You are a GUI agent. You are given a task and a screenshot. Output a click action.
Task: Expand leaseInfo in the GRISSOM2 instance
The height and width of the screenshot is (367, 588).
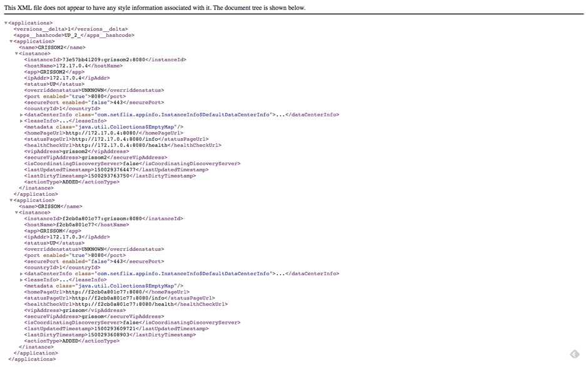(21, 121)
